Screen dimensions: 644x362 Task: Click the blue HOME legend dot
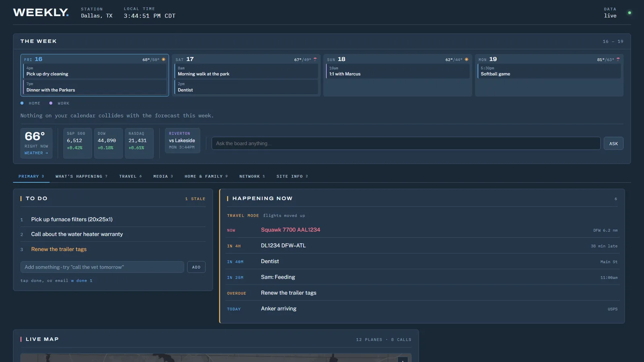[22, 103]
